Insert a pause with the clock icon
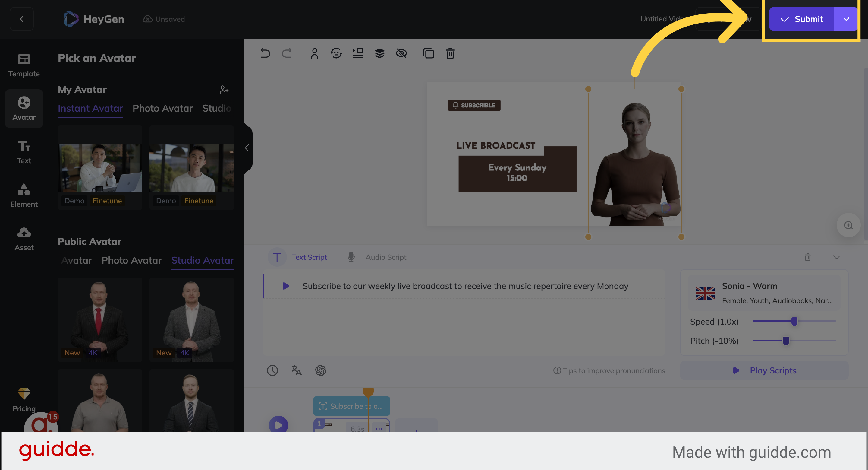The height and width of the screenshot is (470, 868). (272, 370)
